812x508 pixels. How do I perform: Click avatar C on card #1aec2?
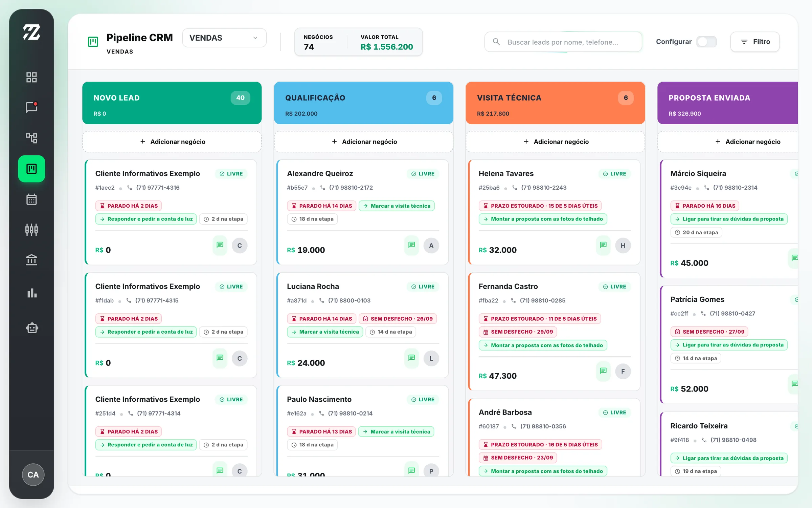240,246
